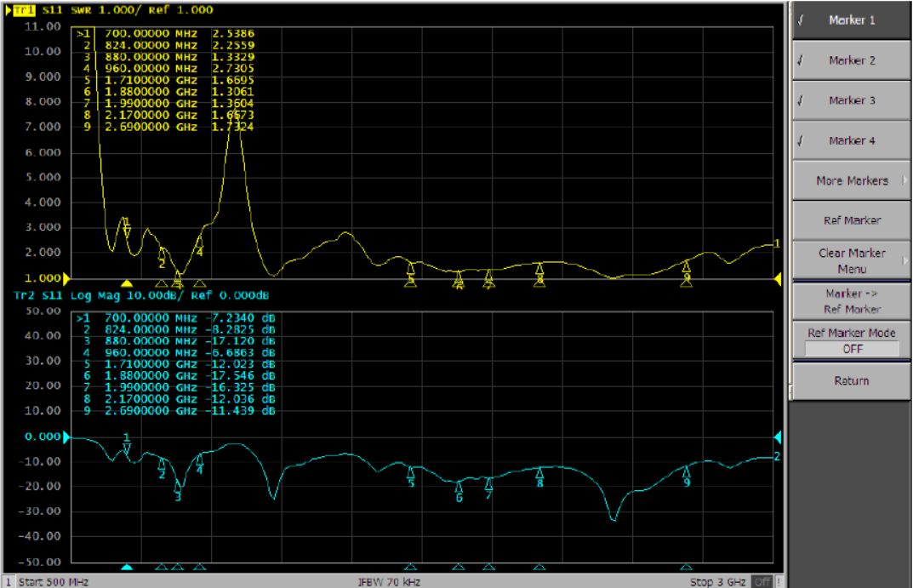The width and height of the screenshot is (913, 588).
Task: Click the cyan reference level triangle at 0.000
Action: click(67, 437)
